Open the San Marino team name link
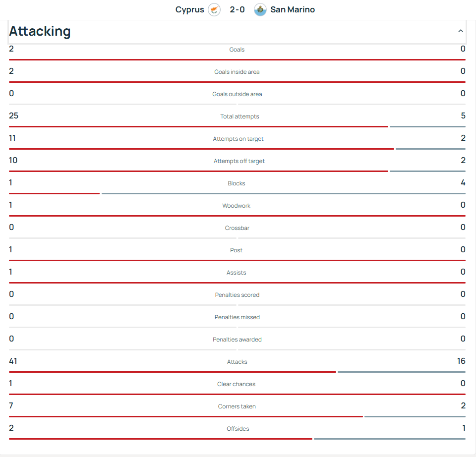This screenshot has height=457, width=476. point(293,9)
